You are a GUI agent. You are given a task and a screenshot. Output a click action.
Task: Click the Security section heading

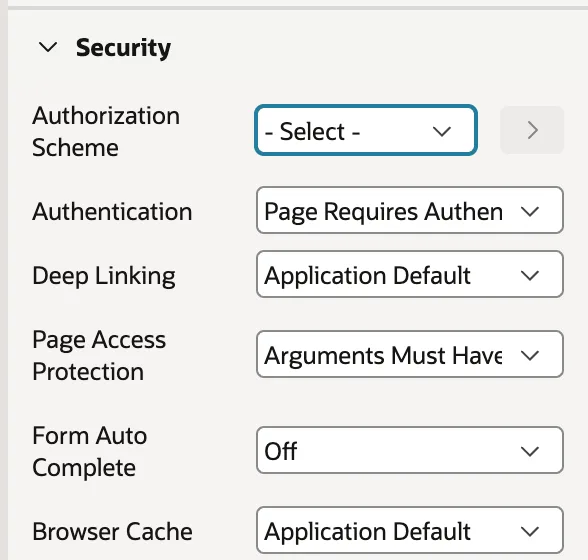pos(123,48)
